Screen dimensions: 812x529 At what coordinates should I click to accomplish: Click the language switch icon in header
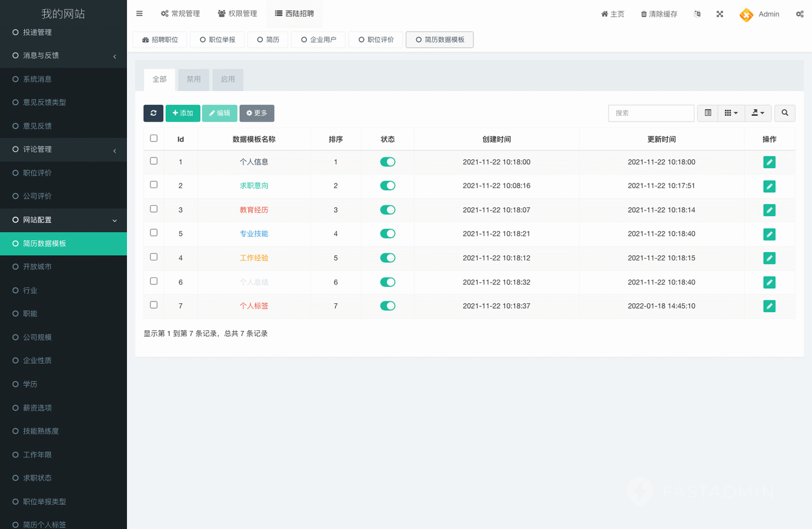(x=697, y=14)
